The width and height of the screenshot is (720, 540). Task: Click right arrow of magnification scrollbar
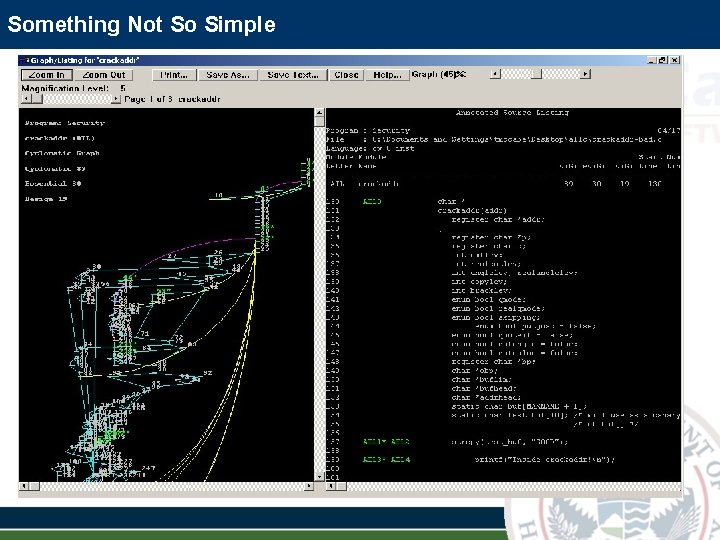point(116,99)
